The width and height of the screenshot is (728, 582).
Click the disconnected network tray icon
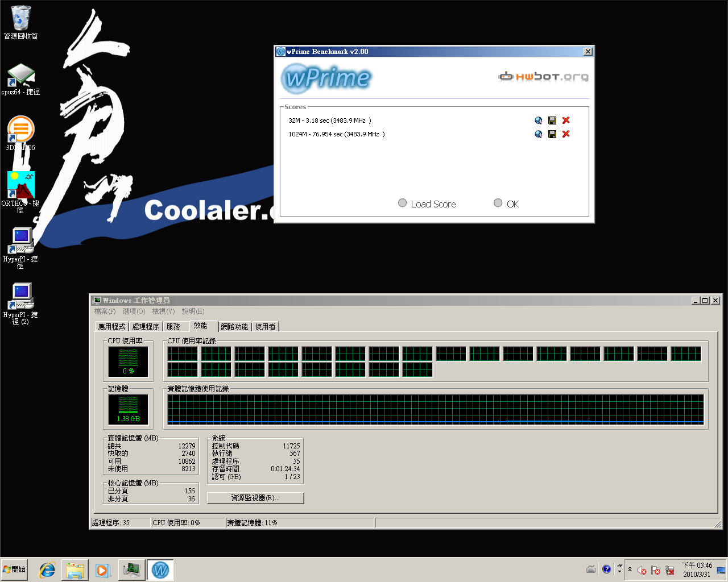click(669, 570)
